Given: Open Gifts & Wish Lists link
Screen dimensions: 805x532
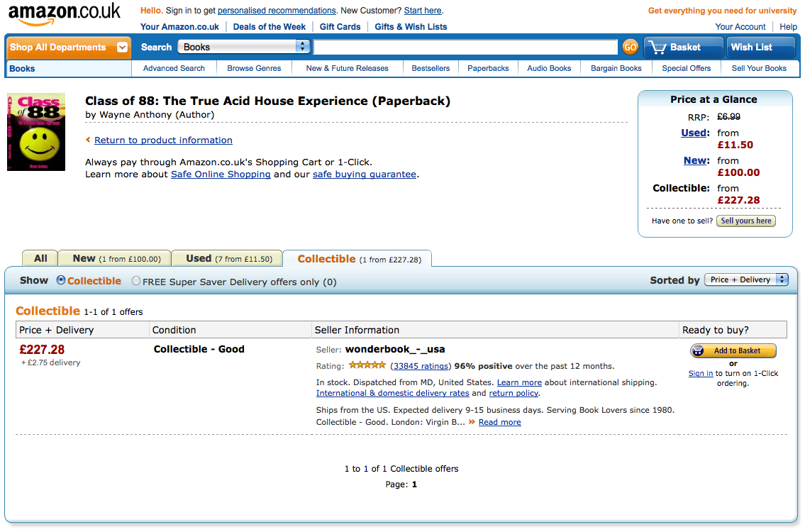Looking at the screenshot, I should (x=411, y=27).
